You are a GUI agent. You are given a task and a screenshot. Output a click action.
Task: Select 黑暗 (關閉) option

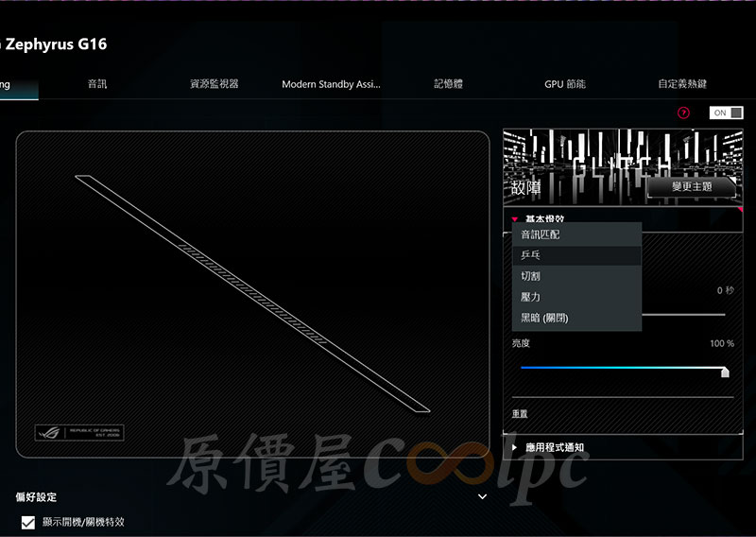(x=576, y=318)
